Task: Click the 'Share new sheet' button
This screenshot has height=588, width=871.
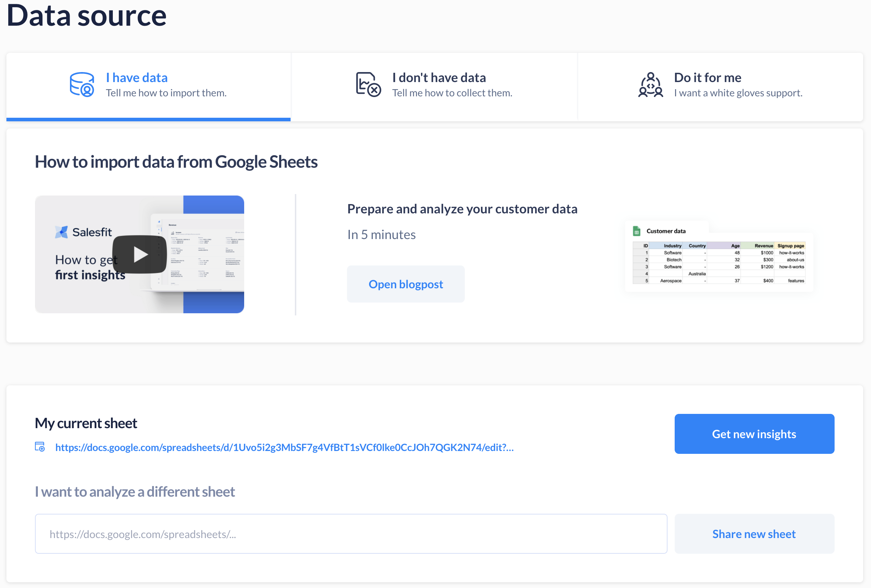Action: pos(754,534)
